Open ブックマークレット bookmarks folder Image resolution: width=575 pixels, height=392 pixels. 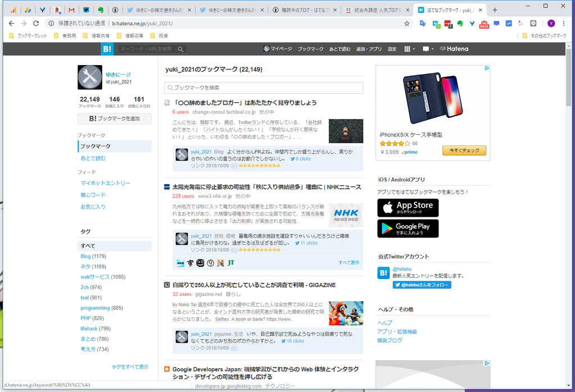(28, 36)
